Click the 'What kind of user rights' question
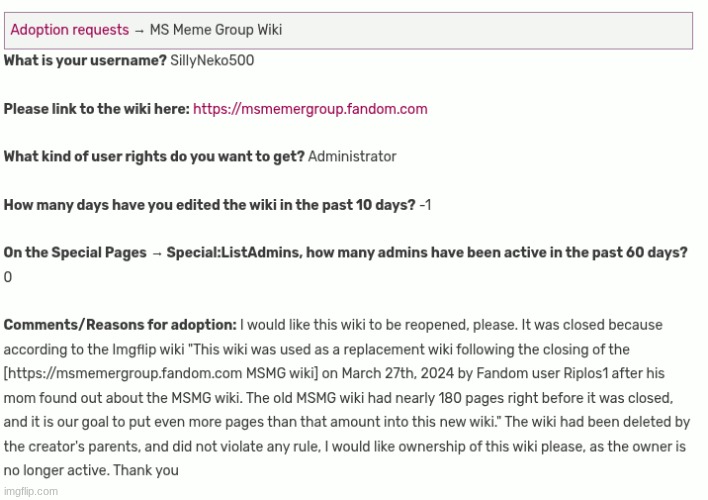 pos(154,157)
